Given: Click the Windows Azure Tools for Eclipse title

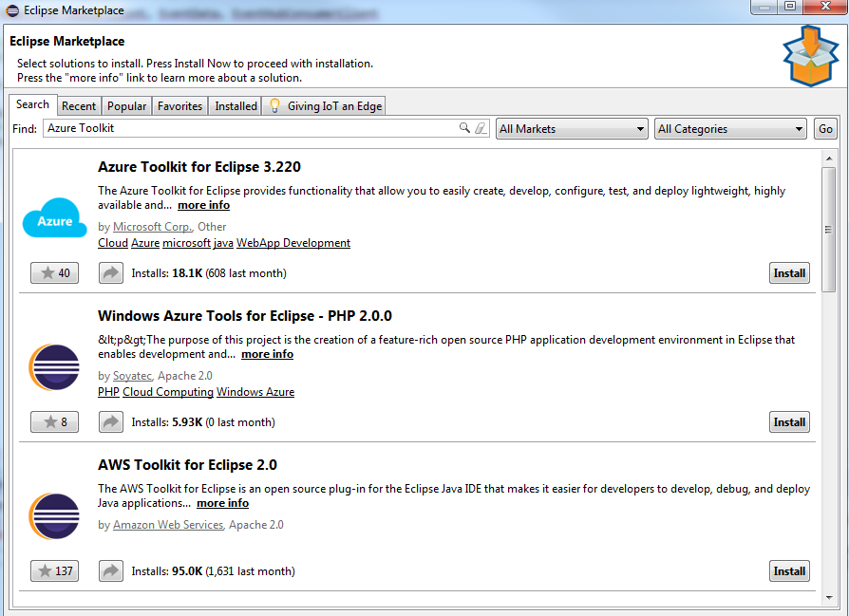Looking at the screenshot, I should (245, 315).
